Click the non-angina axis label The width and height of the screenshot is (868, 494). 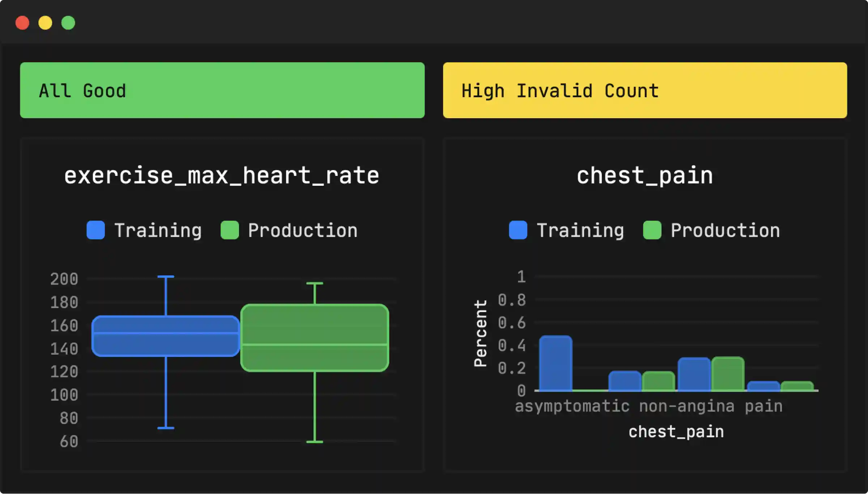click(x=686, y=406)
